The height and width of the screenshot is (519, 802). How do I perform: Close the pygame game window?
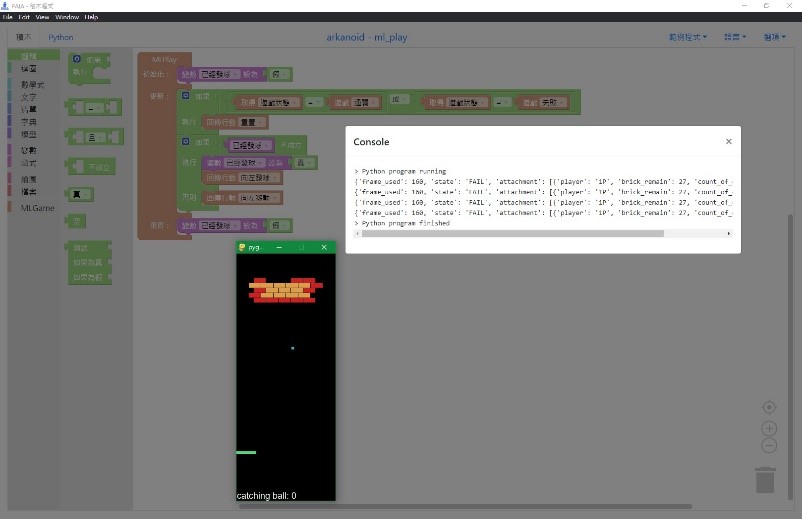[x=324, y=247]
